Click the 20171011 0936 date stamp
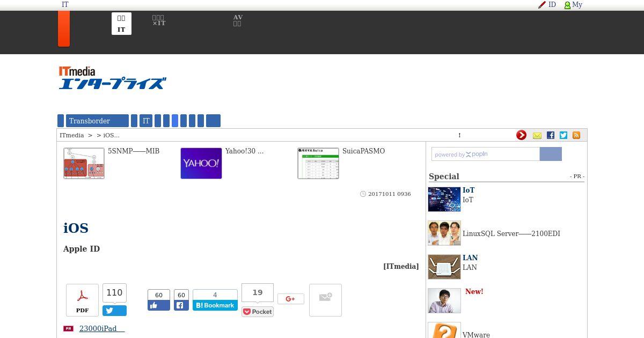644x338 pixels. (389, 194)
